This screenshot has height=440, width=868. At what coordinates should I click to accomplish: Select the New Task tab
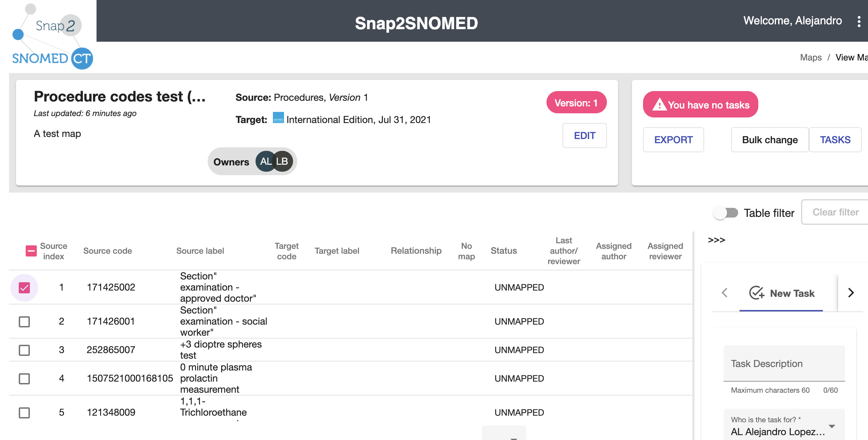[x=781, y=293]
